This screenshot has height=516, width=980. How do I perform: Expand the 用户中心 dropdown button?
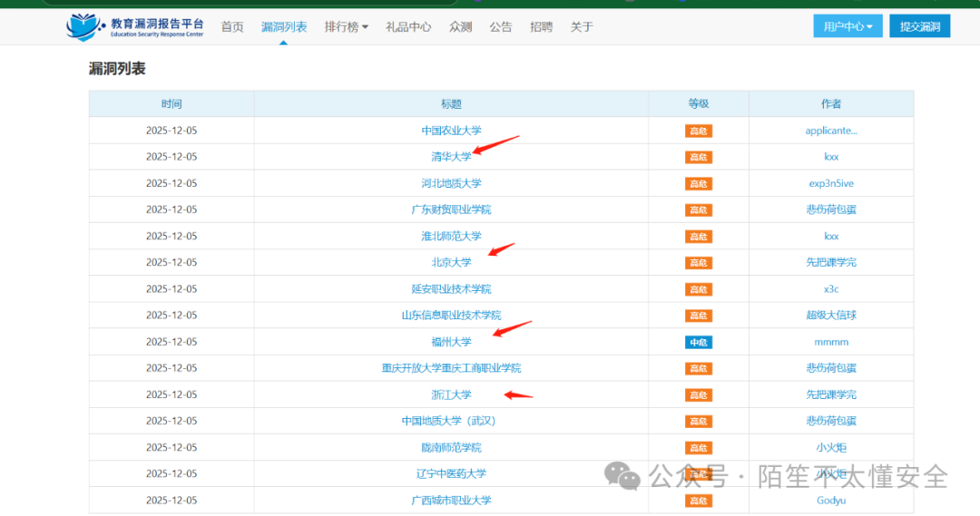[848, 26]
